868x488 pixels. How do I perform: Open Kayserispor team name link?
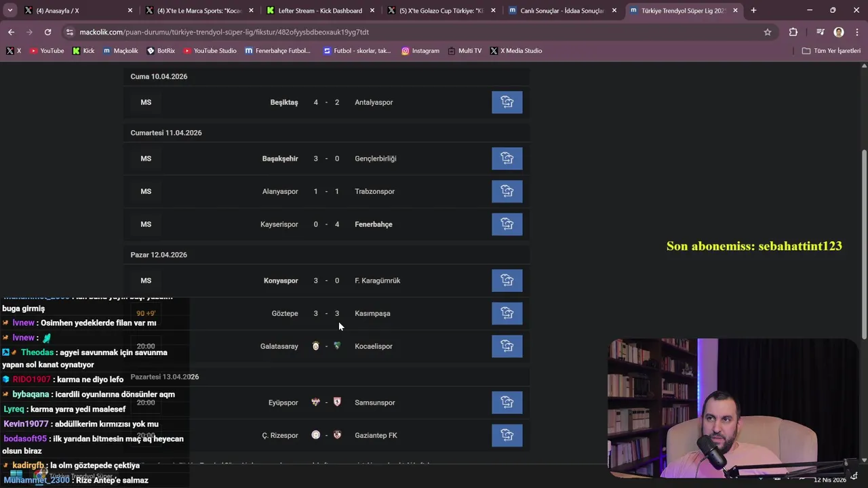coord(279,224)
